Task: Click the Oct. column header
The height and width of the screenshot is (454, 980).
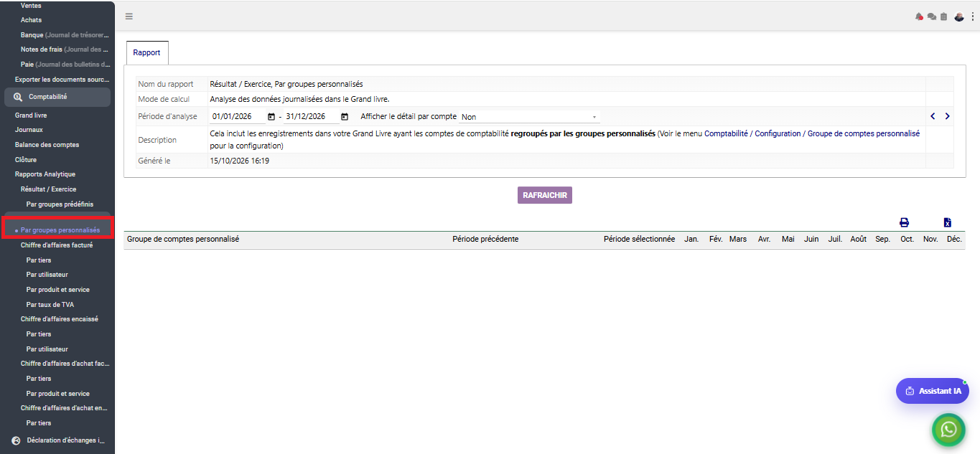Action: tap(907, 239)
